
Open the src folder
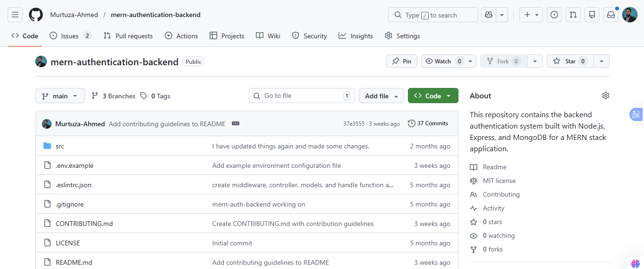(x=60, y=146)
